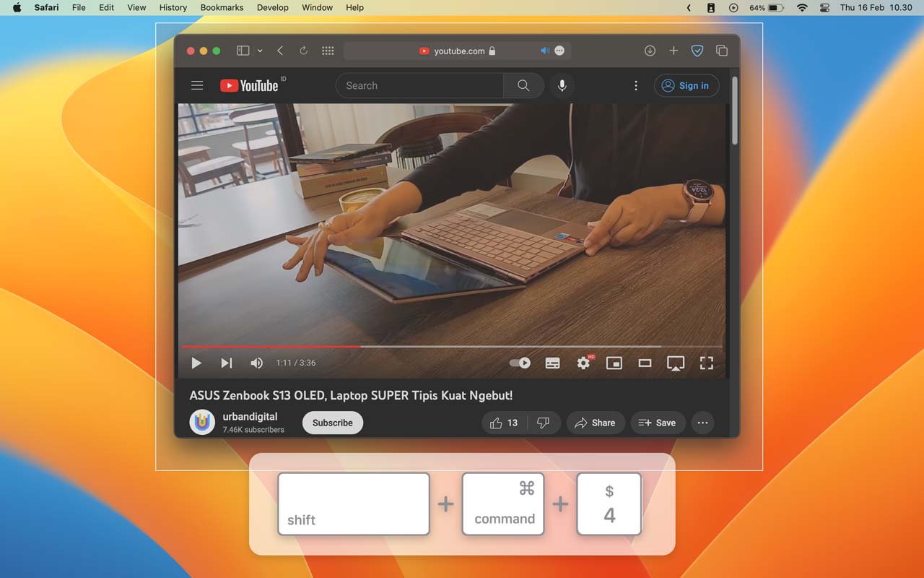Enable Miniplayer mode
Viewport: 924px width, 578px height.
[x=614, y=363]
